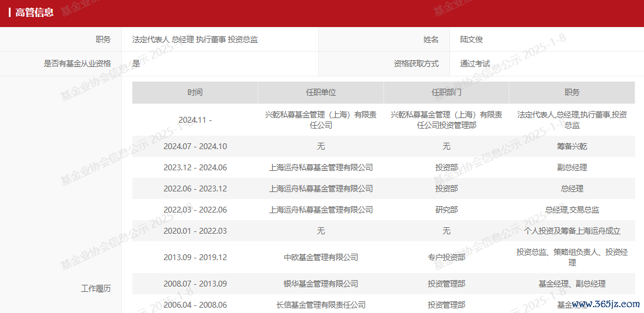This screenshot has width=644, height=313.
Task: Select the 姓名 field label
Action: coord(431,39)
